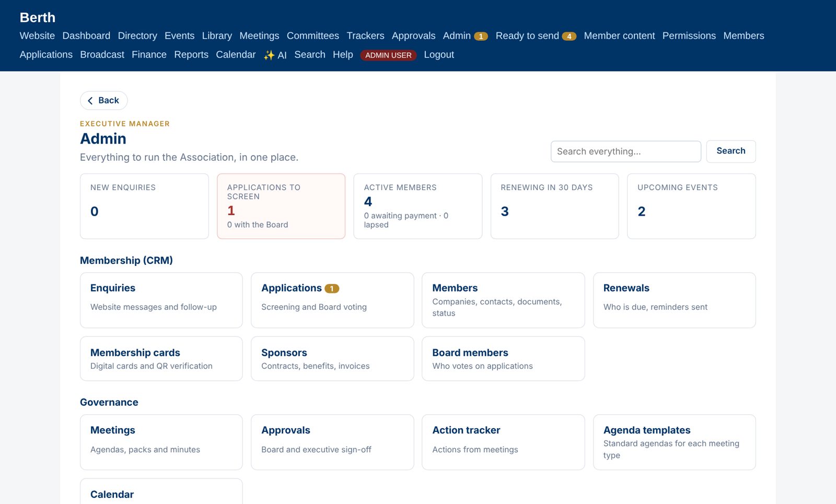Open Reports from the top menu
The width and height of the screenshot is (836, 504).
tap(191, 54)
